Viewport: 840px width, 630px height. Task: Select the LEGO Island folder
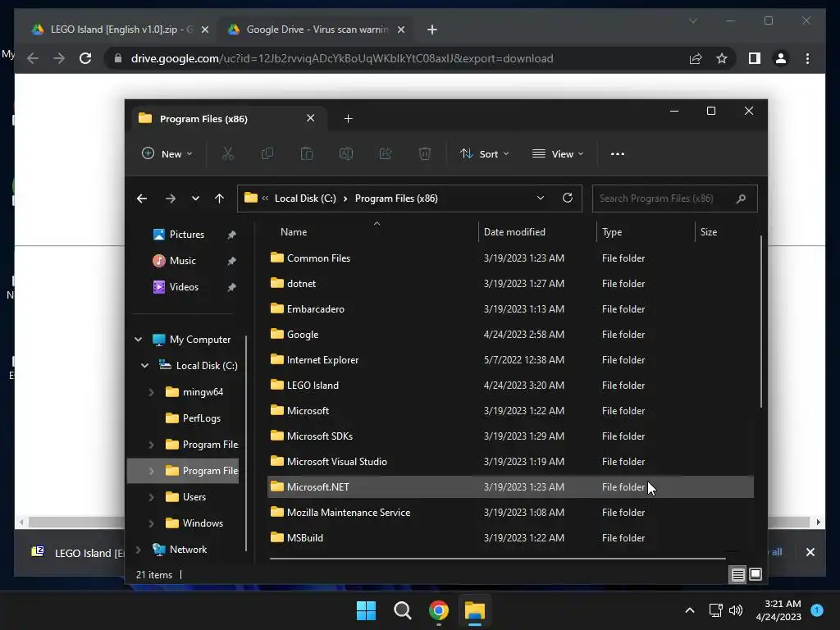pos(510,386)
